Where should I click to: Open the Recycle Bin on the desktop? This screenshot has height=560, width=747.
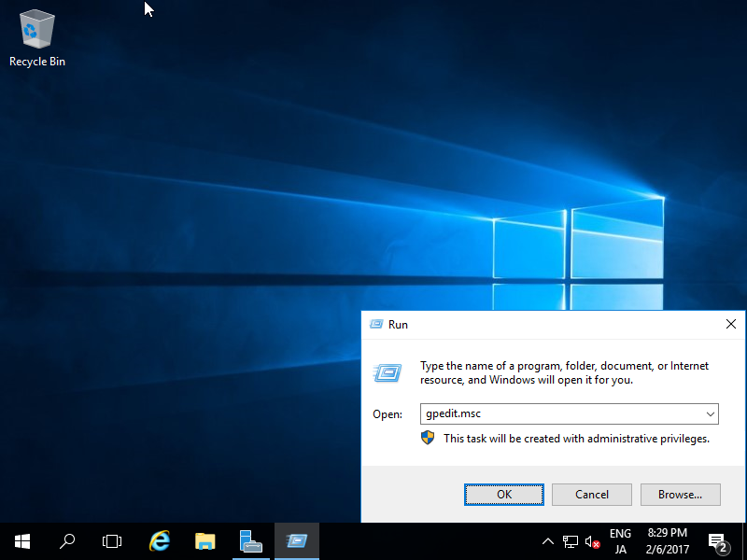[x=36, y=30]
